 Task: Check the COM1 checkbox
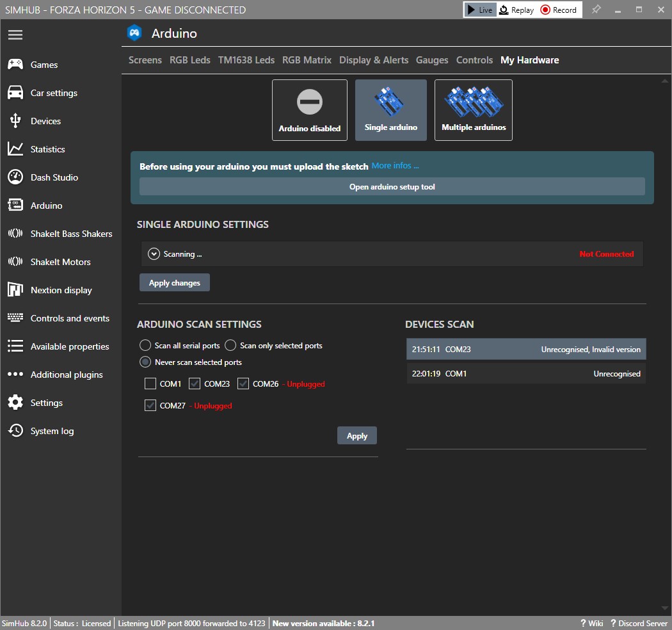pyautogui.click(x=150, y=384)
